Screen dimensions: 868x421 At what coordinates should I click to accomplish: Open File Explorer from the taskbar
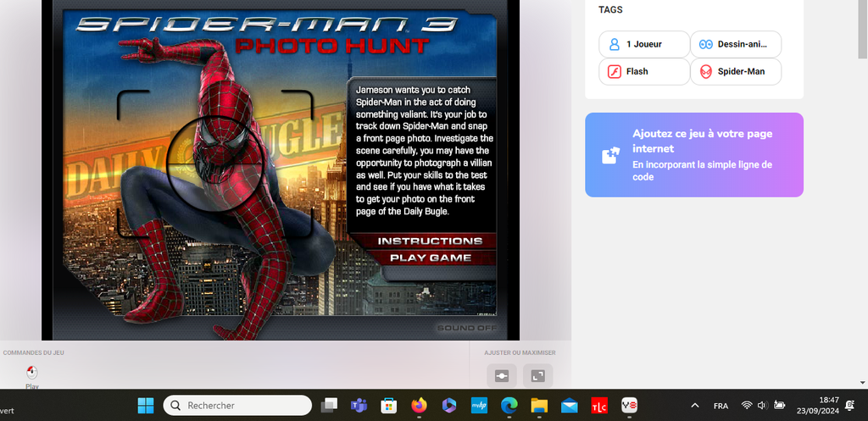coord(539,406)
